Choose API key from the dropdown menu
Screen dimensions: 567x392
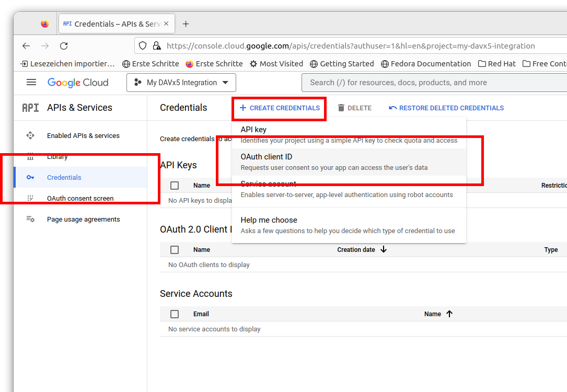pyautogui.click(x=349, y=134)
